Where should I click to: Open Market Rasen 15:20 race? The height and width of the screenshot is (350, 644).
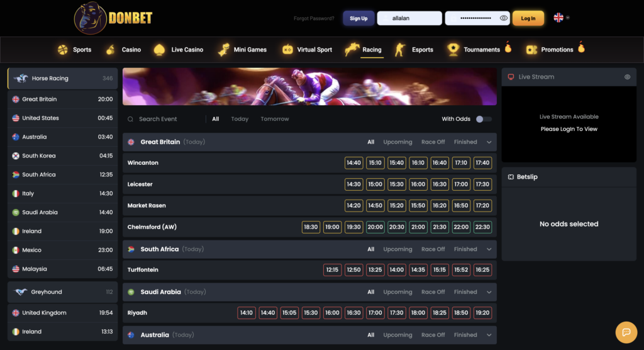tap(396, 206)
